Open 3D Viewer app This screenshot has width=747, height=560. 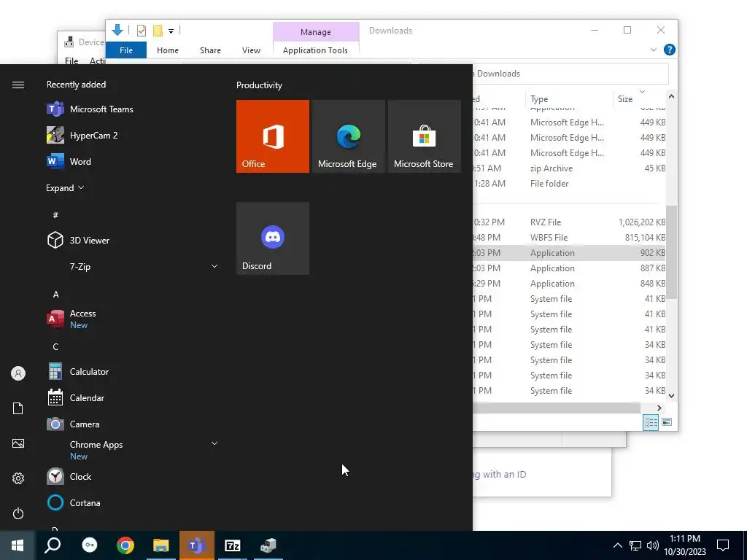(x=78, y=241)
